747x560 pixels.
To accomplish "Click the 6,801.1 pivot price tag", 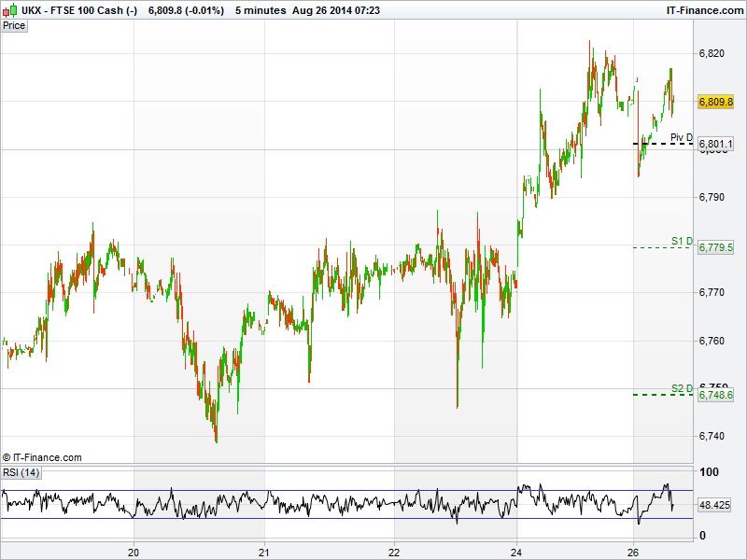I will pyautogui.click(x=716, y=144).
